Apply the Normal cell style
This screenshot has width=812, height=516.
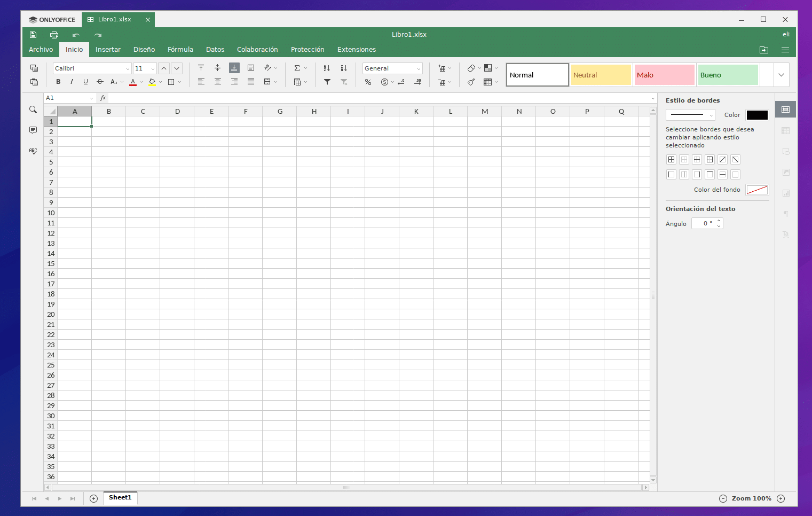tap(538, 75)
